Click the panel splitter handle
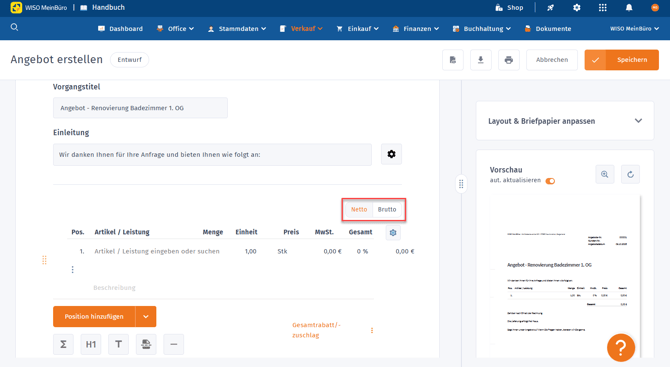The width and height of the screenshot is (670, 367). [x=461, y=184]
